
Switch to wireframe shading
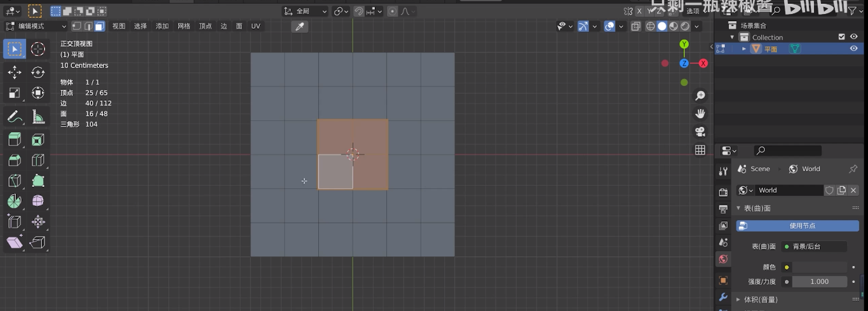coord(651,26)
